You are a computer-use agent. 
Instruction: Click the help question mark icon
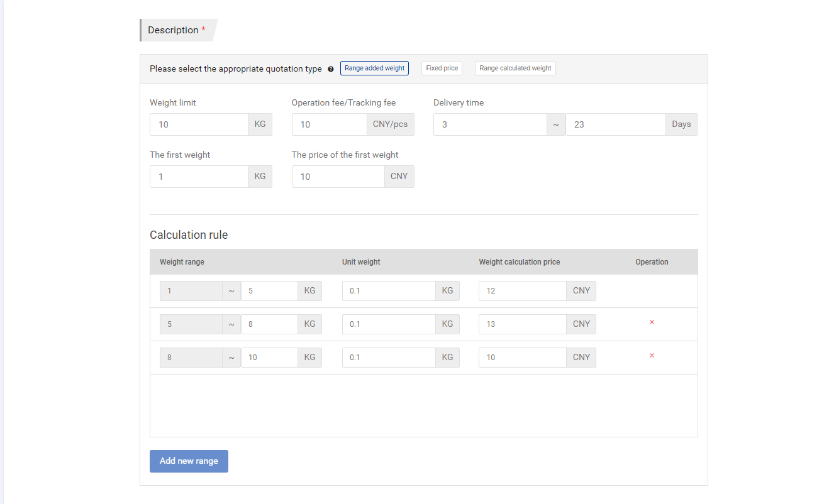click(331, 69)
